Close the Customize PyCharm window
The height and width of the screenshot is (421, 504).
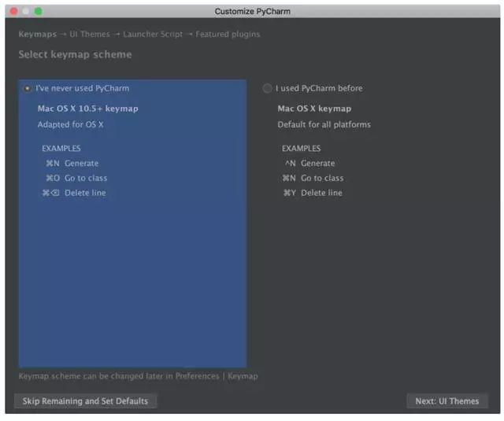(x=14, y=11)
